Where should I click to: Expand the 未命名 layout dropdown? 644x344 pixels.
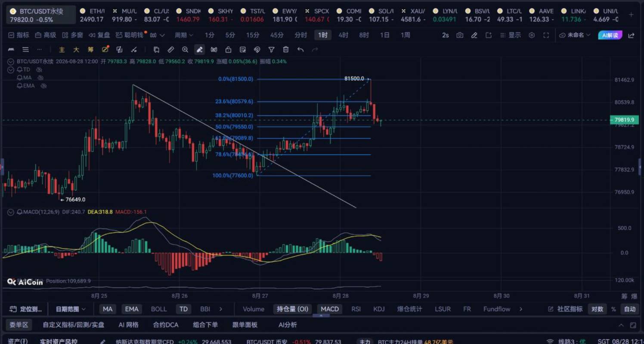pyautogui.click(x=575, y=35)
